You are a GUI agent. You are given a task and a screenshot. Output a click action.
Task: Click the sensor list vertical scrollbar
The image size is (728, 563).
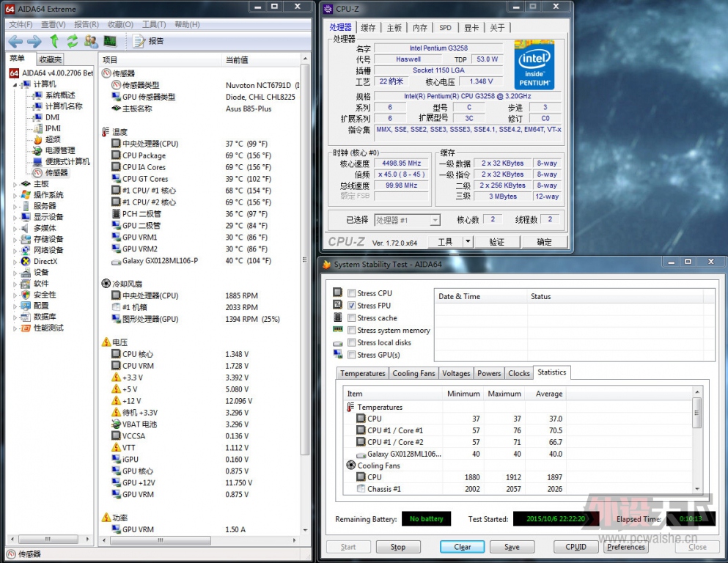coord(305,260)
